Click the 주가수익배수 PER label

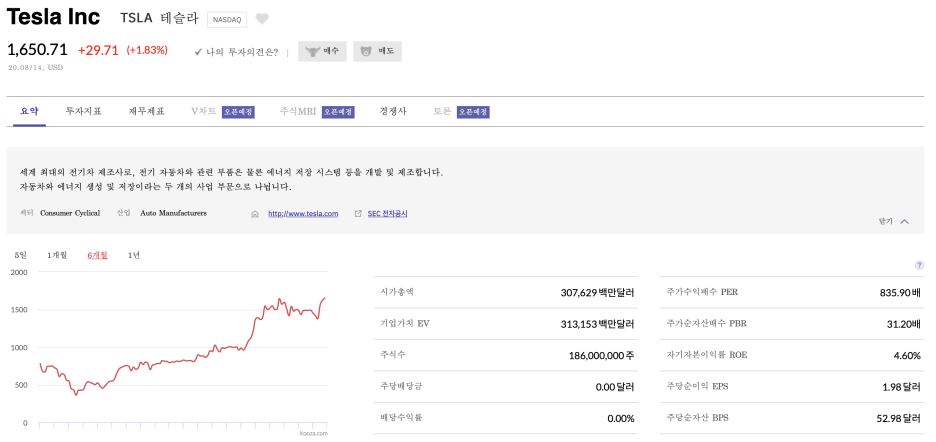702,292
